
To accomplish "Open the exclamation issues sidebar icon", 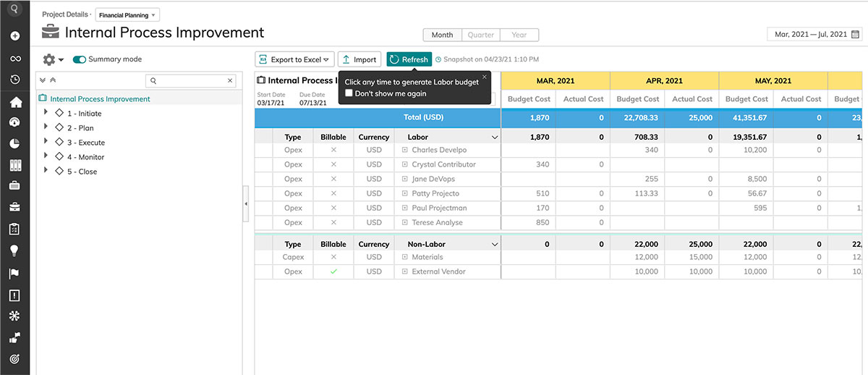I will click(14, 295).
